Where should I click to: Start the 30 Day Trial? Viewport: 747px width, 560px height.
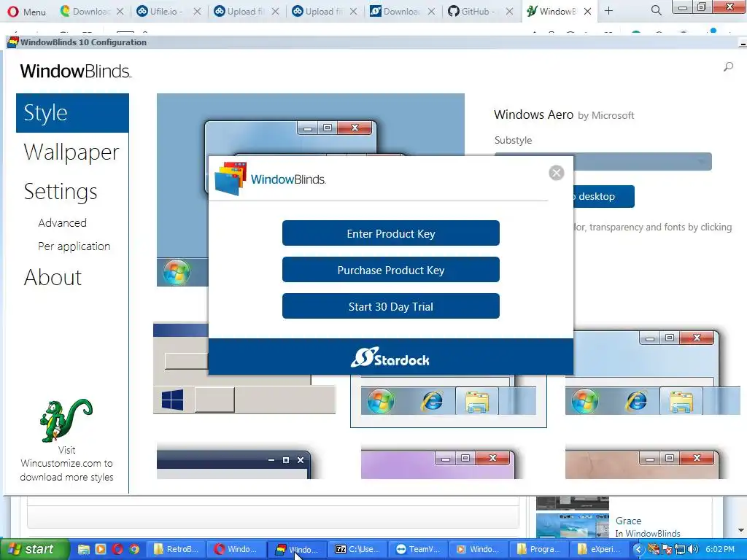[391, 306]
